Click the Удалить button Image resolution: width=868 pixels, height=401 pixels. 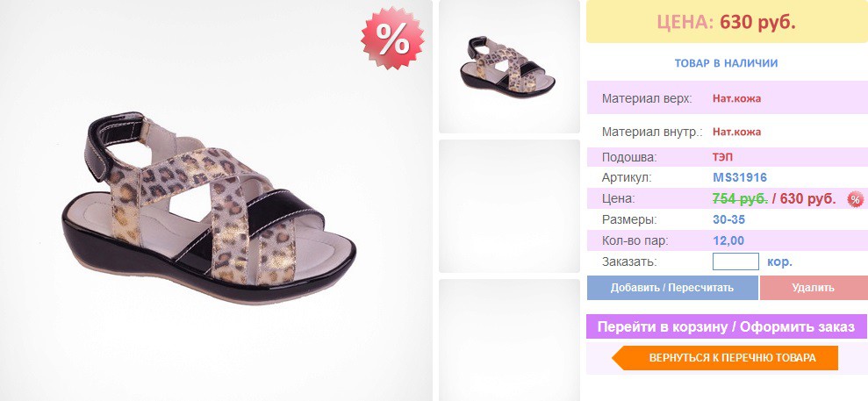coord(814,288)
